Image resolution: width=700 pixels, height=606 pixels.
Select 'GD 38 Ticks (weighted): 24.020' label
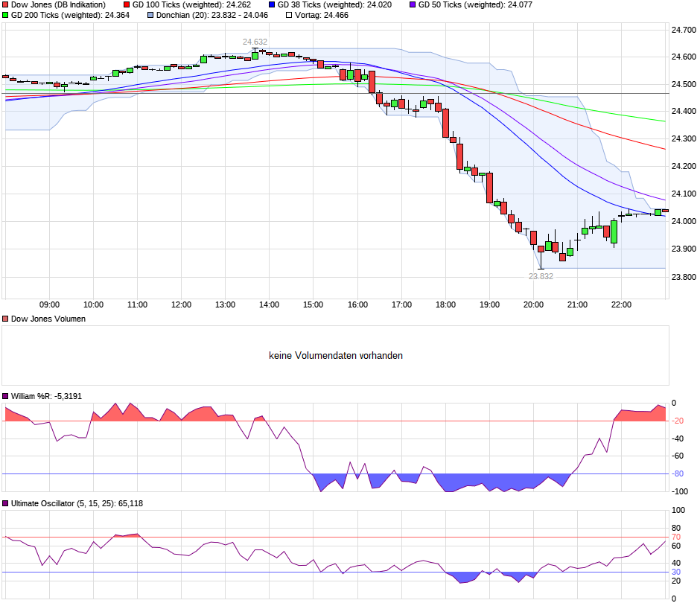(x=334, y=5)
